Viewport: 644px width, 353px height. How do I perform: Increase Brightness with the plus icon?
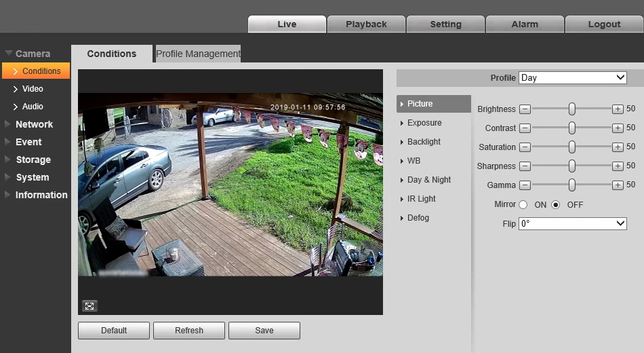coord(618,109)
